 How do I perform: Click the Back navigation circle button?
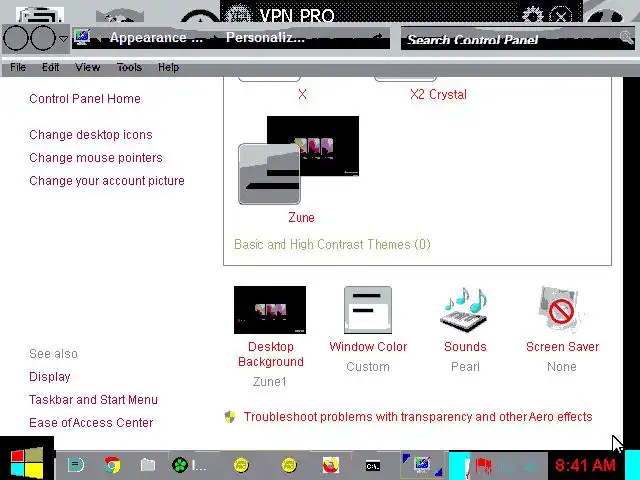pos(16,38)
